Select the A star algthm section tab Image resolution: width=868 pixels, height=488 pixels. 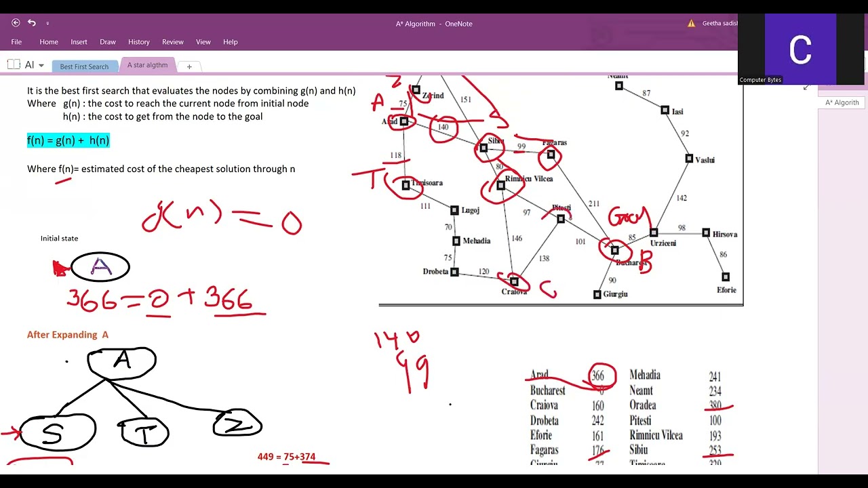pos(148,65)
